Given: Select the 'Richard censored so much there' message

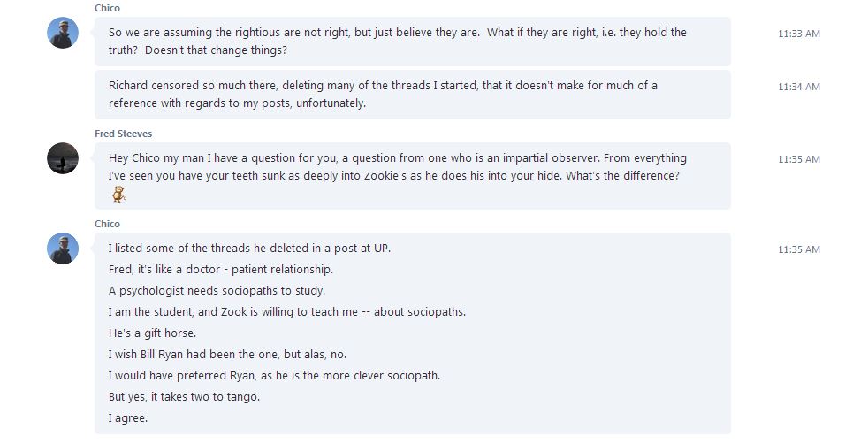Looking at the screenshot, I should (413, 95).
